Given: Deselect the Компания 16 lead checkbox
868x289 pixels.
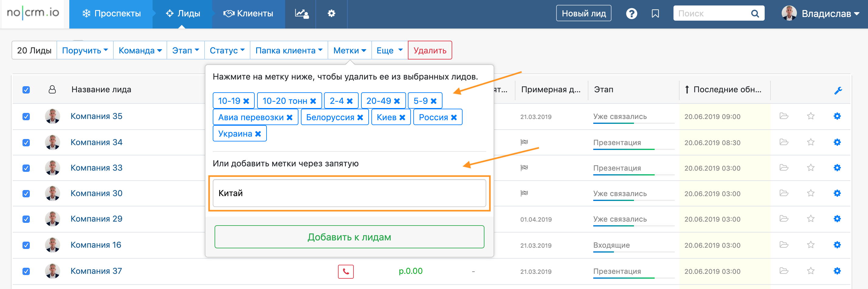Looking at the screenshot, I should click(x=26, y=245).
